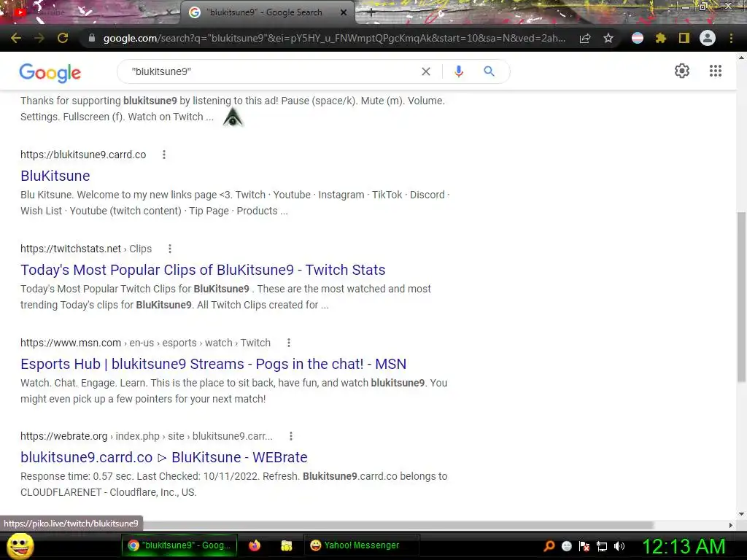Click the round face tray icon
Image resolution: width=747 pixels, height=560 pixels.
[566, 546]
